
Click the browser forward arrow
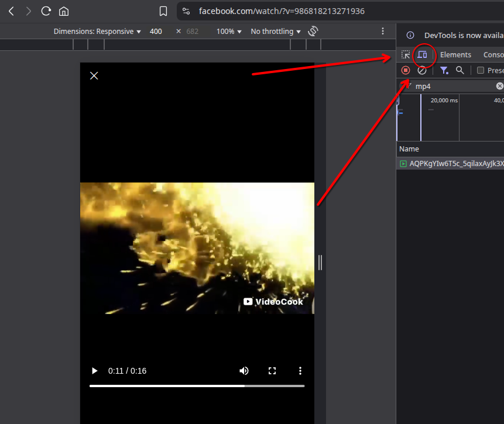(x=29, y=11)
